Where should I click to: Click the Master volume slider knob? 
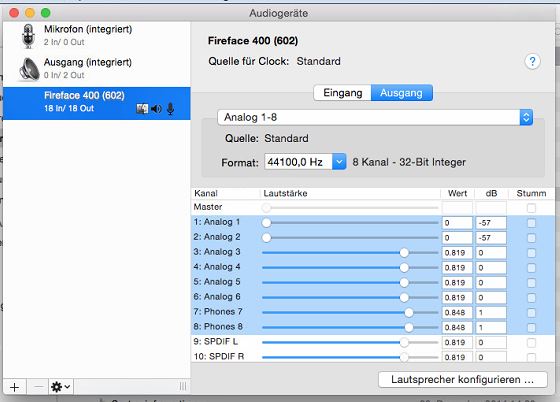coord(266,208)
